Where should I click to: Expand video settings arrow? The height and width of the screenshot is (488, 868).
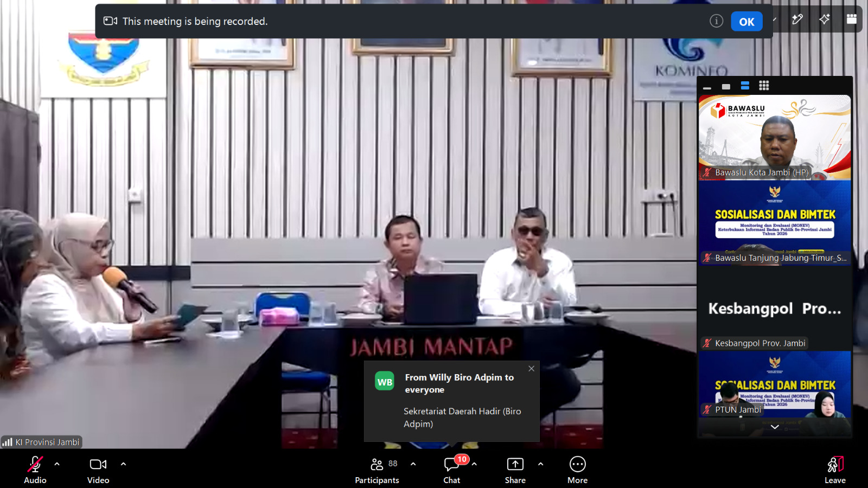(123, 464)
